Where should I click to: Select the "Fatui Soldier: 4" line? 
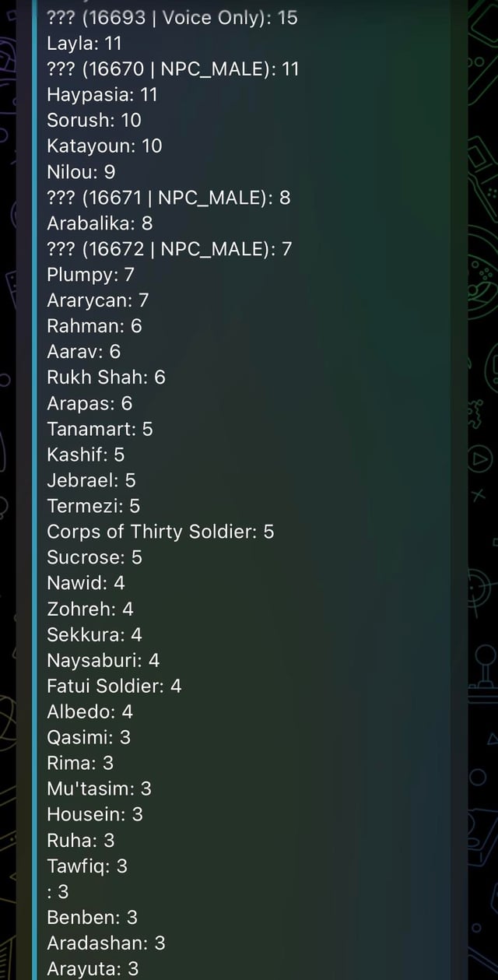[x=114, y=686]
